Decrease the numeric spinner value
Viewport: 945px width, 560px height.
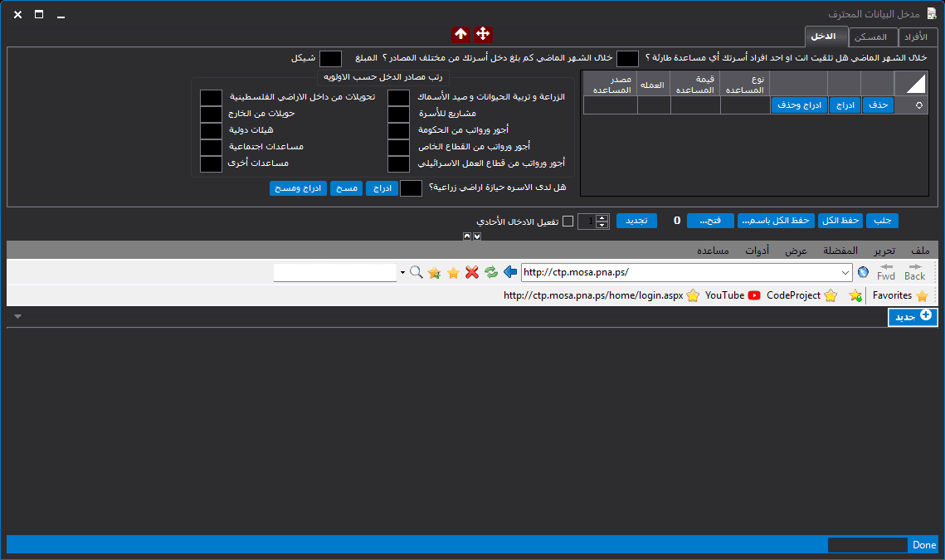point(602,225)
